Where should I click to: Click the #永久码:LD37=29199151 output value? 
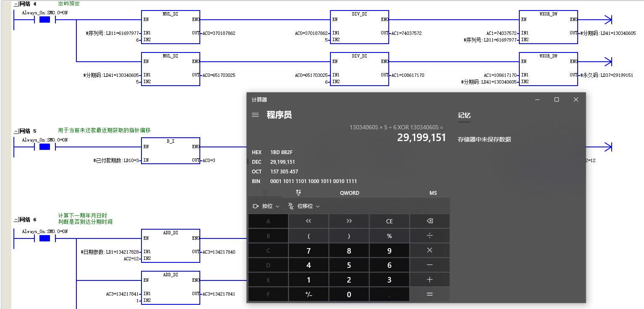click(x=606, y=75)
